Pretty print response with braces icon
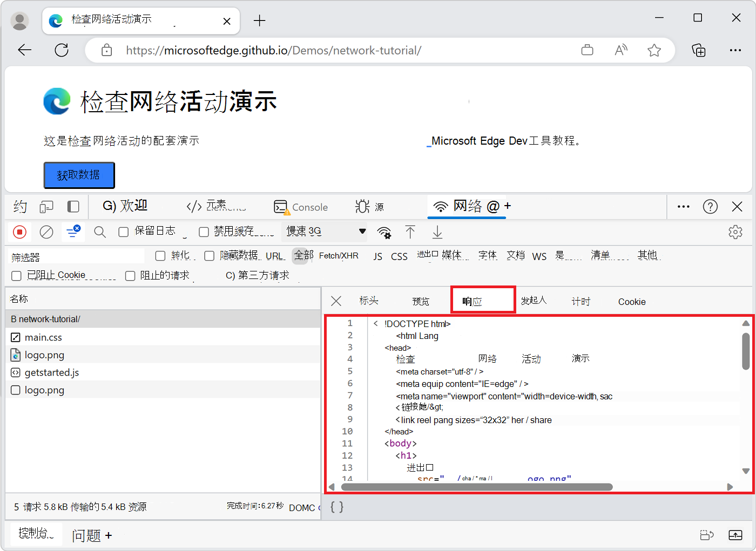Image resolution: width=756 pixels, height=551 pixels. 337,507
